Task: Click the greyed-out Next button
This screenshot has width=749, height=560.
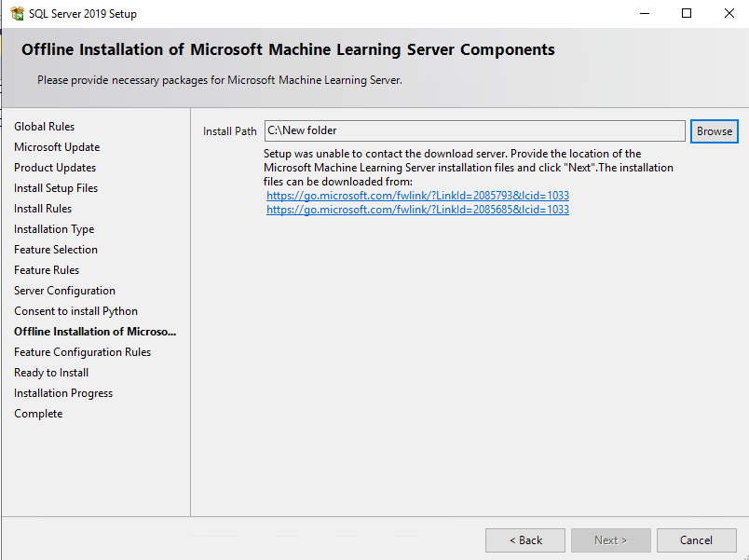Action: tap(611, 540)
